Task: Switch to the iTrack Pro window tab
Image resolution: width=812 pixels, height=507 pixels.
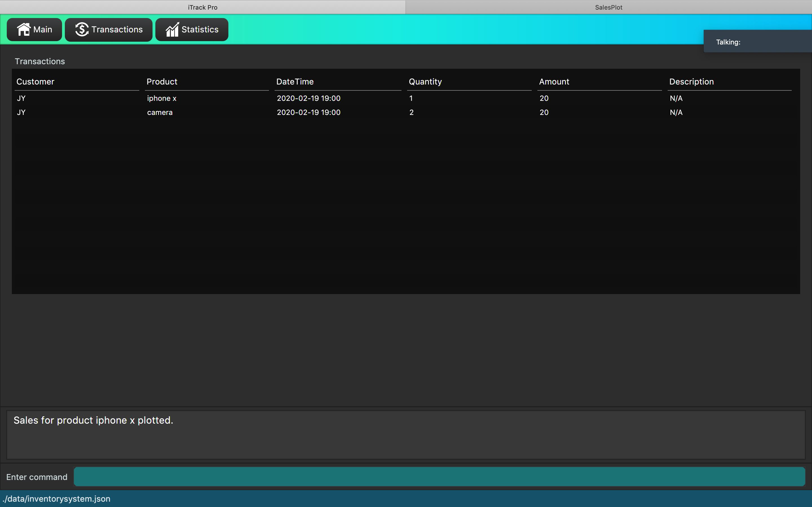Action: pyautogui.click(x=203, y=7)
